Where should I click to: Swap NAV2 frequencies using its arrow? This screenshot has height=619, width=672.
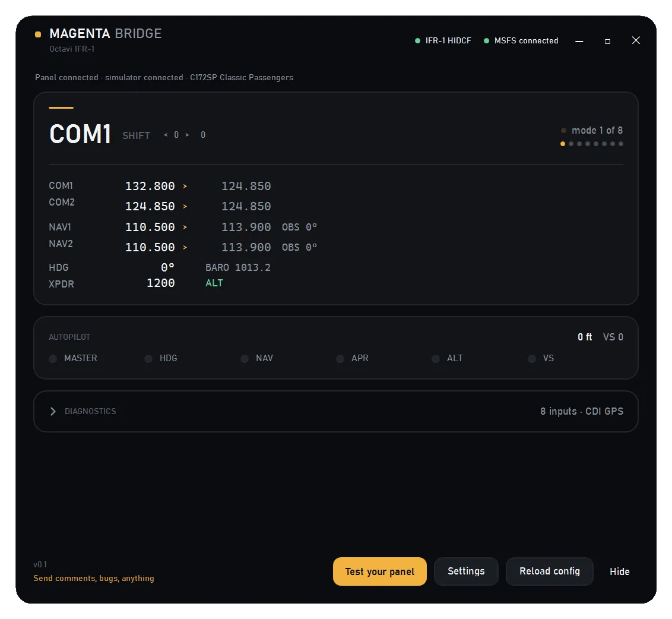185,247
